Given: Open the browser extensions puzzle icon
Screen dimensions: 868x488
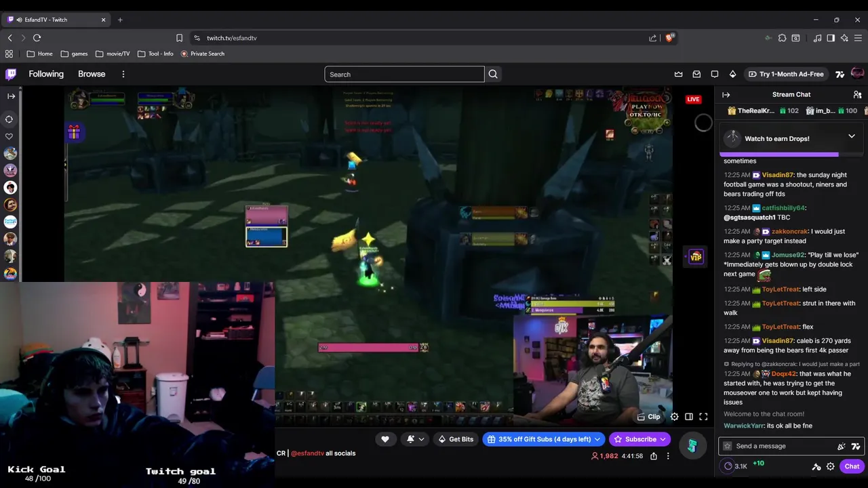Looking at the screenshot, I should tap(782, 38).
